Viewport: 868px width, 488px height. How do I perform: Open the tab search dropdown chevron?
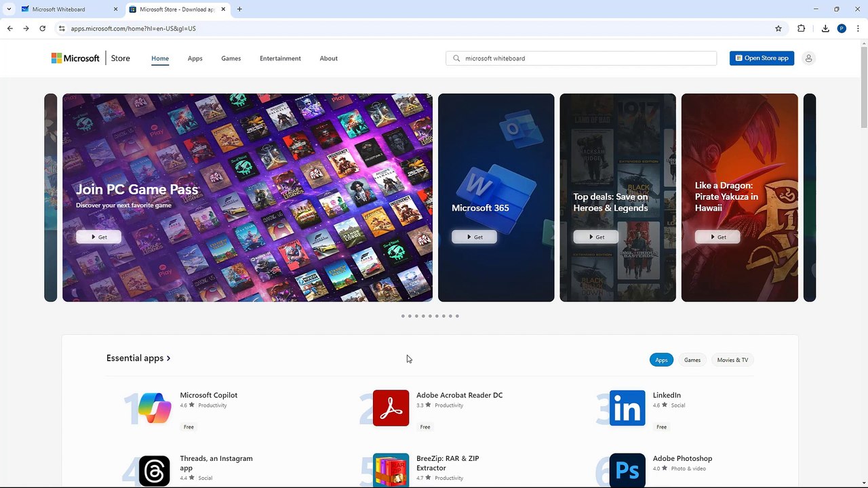pos(9,9)
